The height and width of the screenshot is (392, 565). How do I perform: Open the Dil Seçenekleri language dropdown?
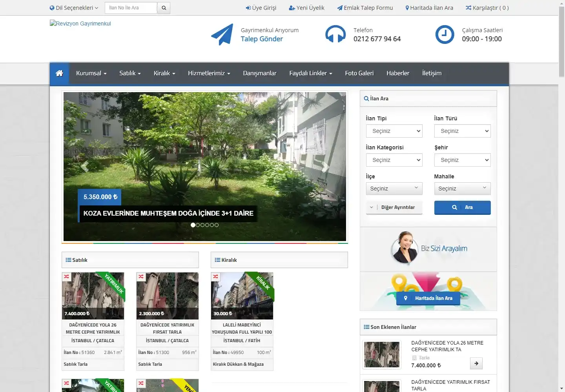coord(74,8)
